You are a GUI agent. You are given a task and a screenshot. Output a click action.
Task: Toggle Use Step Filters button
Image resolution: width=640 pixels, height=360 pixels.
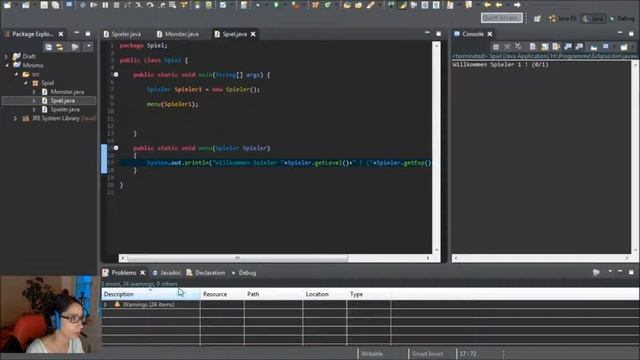point(184,5)
